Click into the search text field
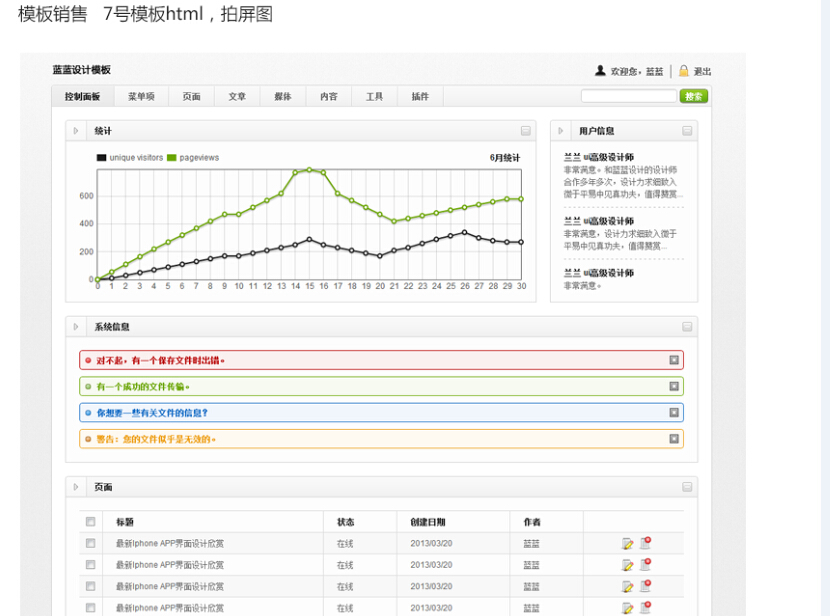This screenshot has width=830, height=616. (x=628, y=97)
